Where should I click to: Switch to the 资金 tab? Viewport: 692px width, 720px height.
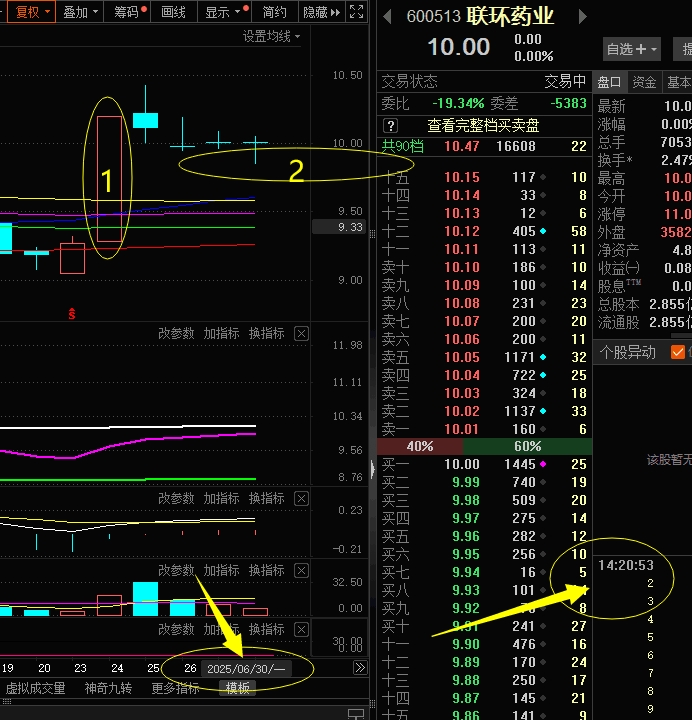tap(644, 82)
